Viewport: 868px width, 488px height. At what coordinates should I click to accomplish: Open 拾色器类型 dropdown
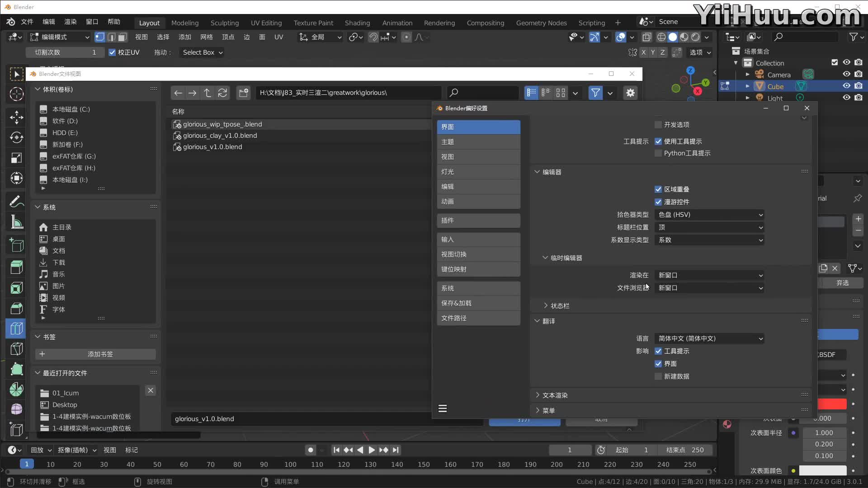click(x=709, y=215)
